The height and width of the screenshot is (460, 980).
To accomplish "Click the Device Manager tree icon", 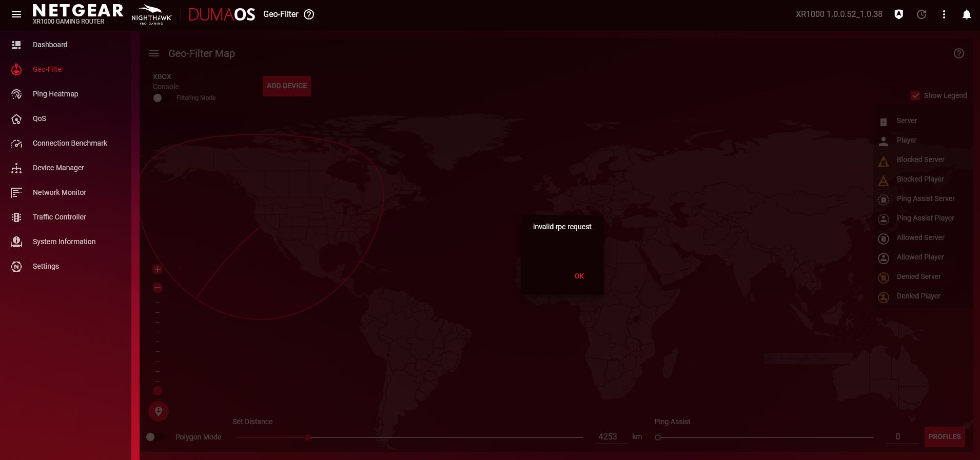I will coord(16,168).
